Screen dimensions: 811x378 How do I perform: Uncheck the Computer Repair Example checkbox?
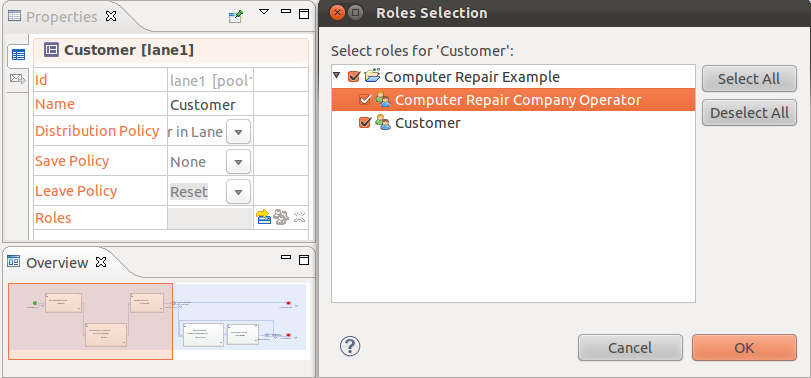(x=354, y=77)
